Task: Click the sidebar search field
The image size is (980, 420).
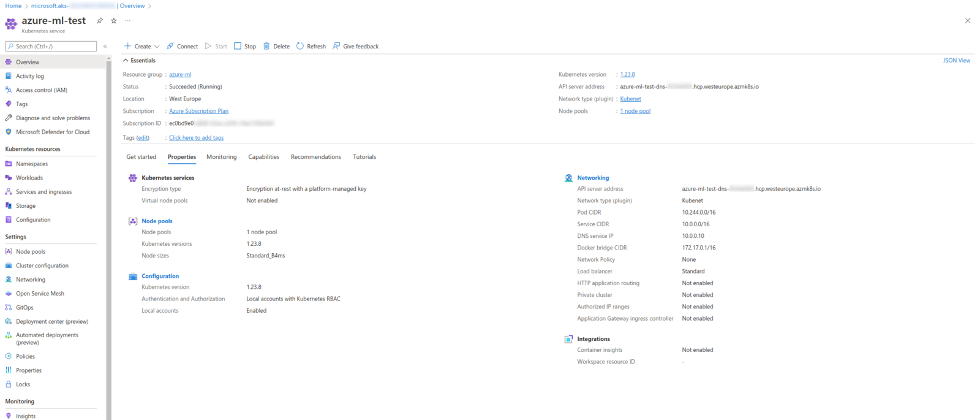Action: coord(51,47)
